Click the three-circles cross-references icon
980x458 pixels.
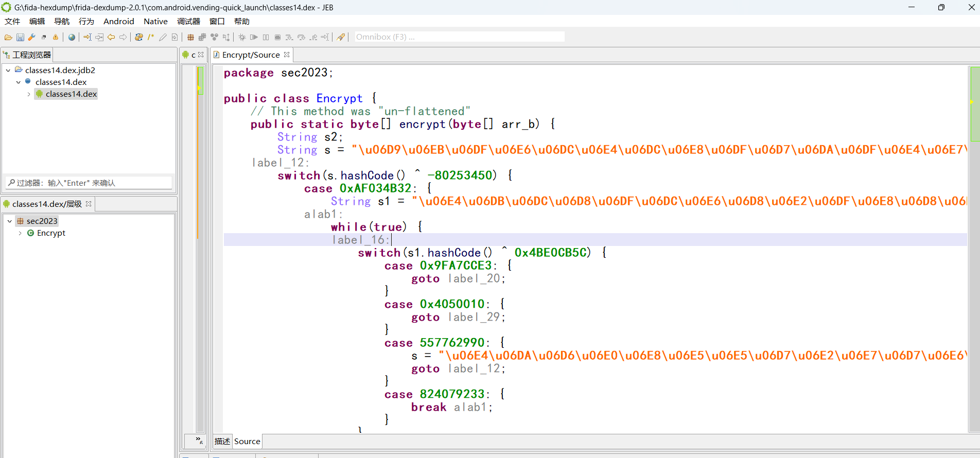point(214,37)
